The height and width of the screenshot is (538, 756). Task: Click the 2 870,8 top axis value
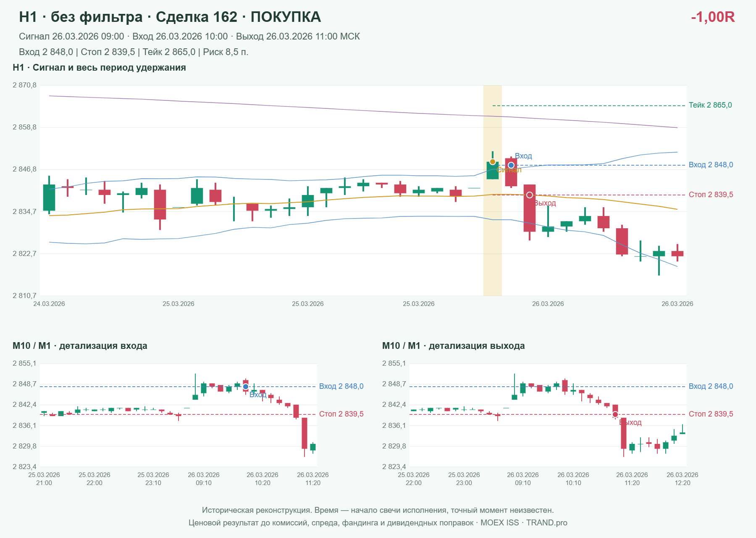tap(24, 85)
